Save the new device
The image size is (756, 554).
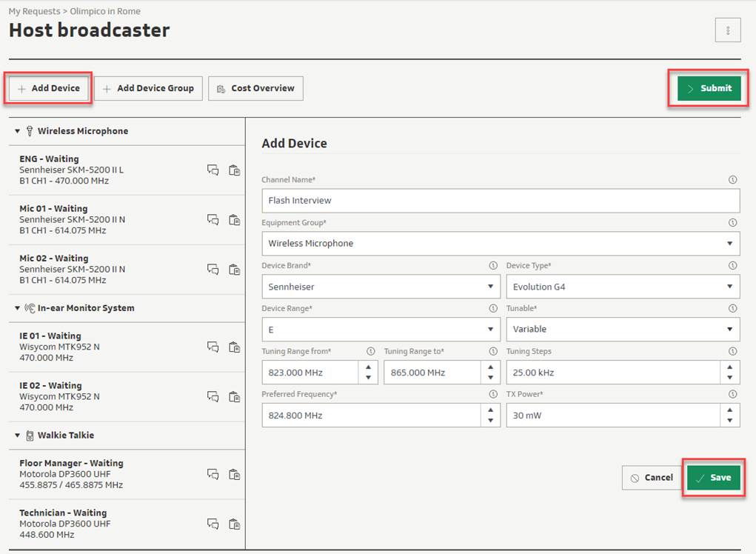tap(713, 478)
